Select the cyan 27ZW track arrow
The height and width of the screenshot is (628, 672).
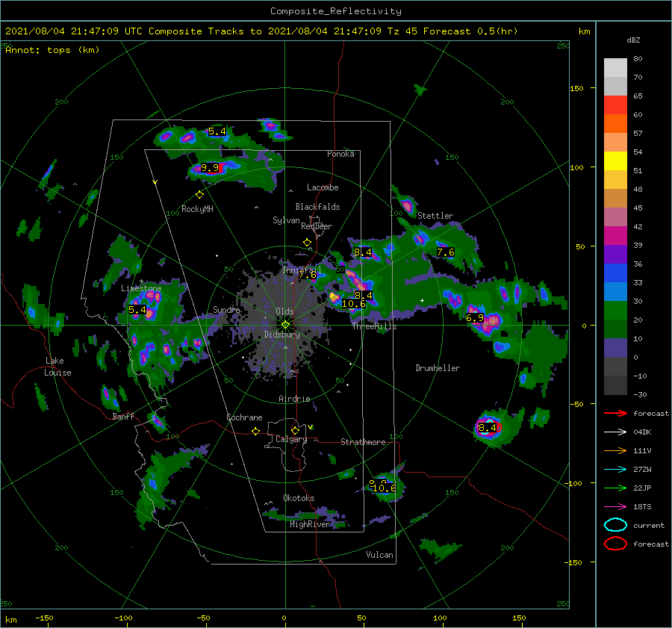(x=615, y=470)
